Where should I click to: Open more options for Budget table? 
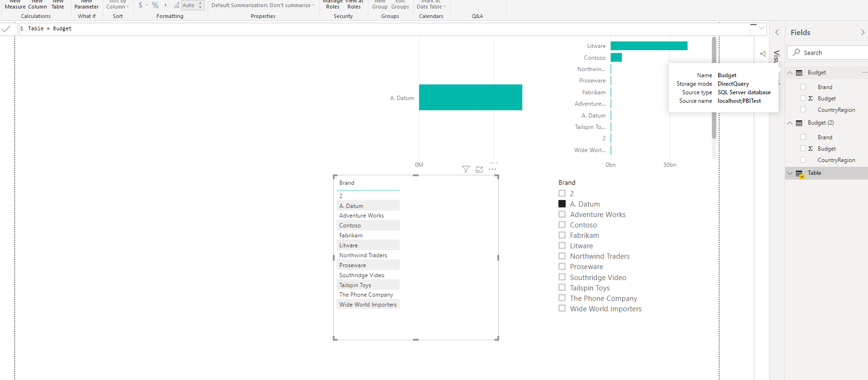pos(865,72)
